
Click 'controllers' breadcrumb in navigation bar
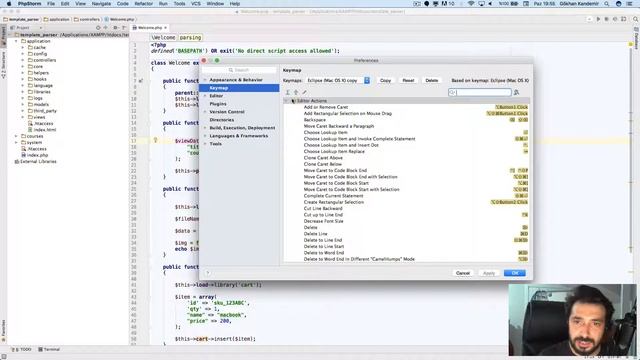[x=87, y=19]
